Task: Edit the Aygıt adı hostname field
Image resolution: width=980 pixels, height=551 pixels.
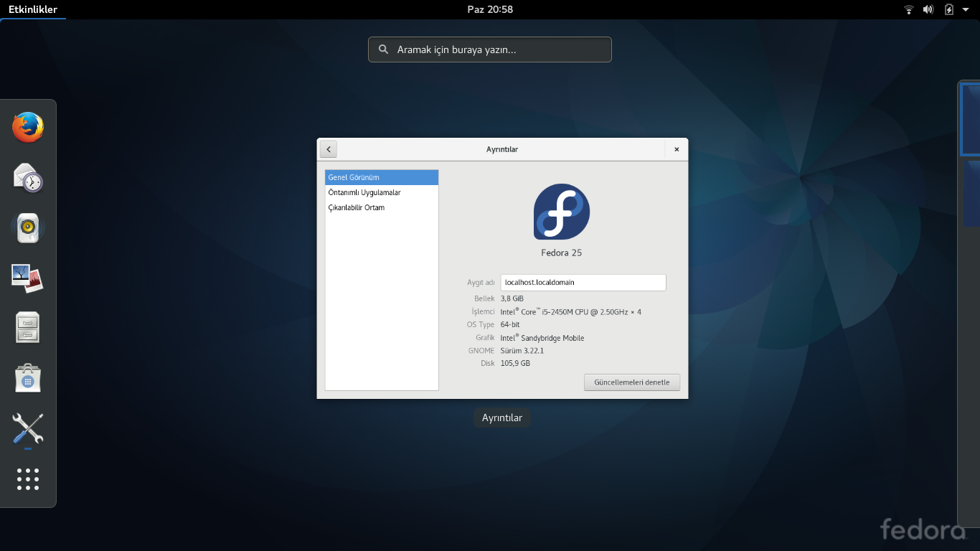Action: click(x=583, y=282)
